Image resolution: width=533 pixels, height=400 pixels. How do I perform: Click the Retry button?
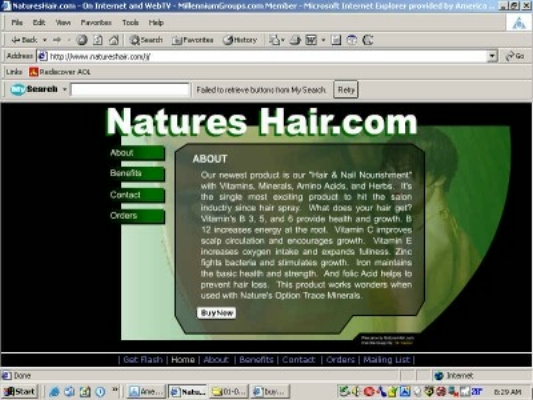(x=346, y=90)
